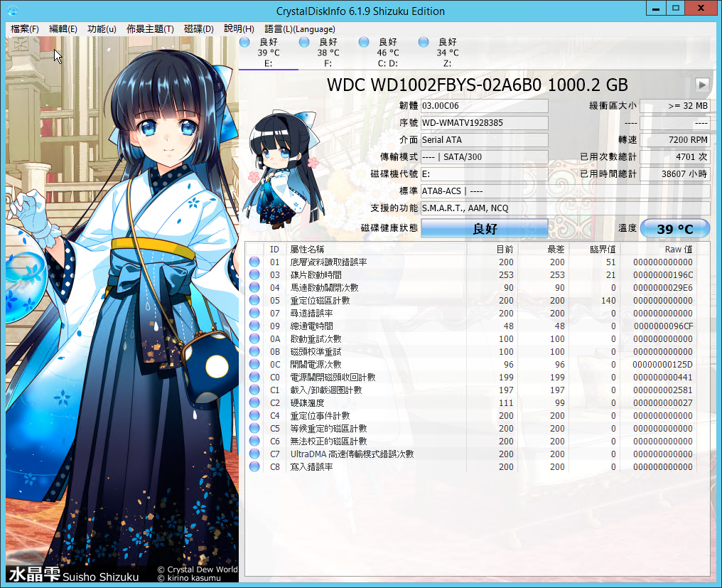Click the 39 °C temperature indicator
Viewport: 722px width, 588px height.
[674, 229]
